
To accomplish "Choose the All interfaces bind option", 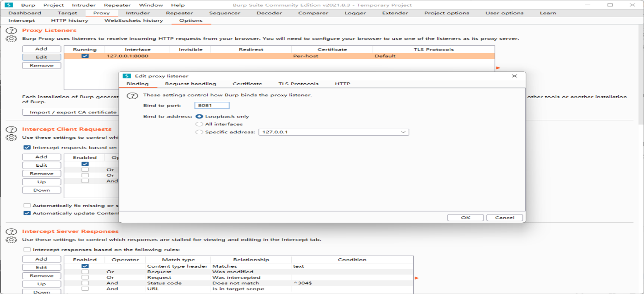I will click(199, 124).
